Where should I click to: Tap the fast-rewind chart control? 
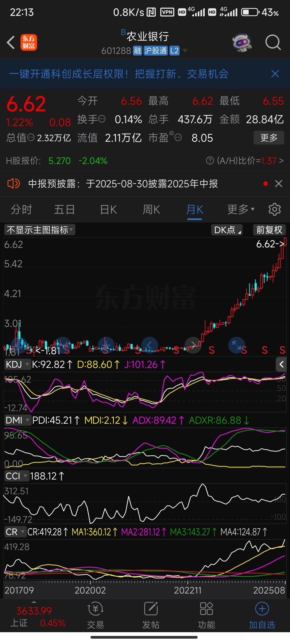click(x=19, y=345)
